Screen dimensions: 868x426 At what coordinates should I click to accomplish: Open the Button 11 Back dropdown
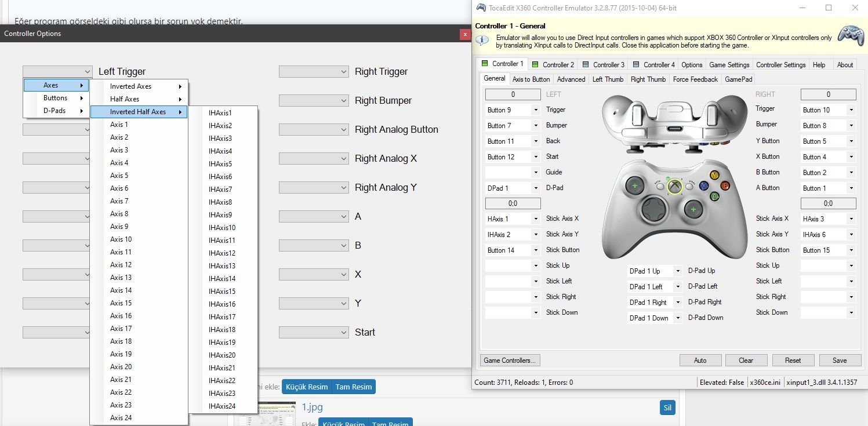coord(513,141)
